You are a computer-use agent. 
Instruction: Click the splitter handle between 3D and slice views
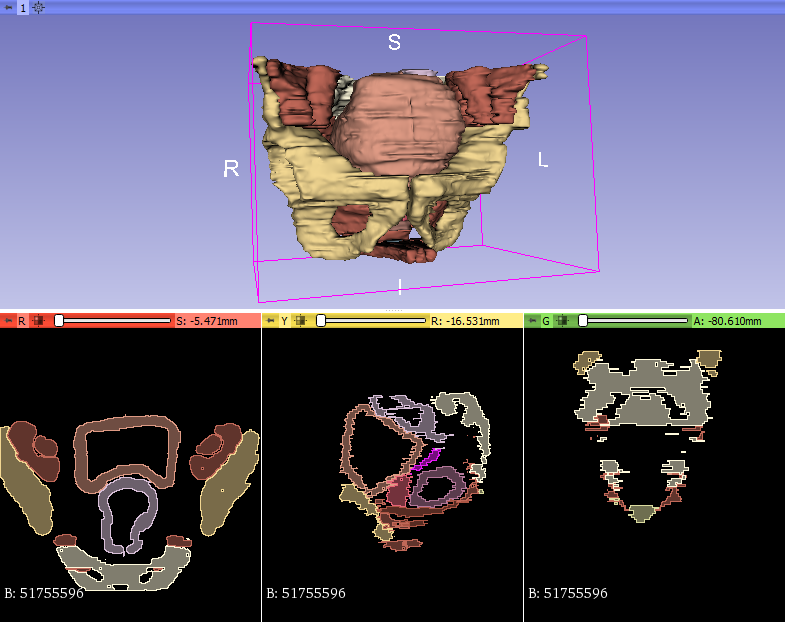(x=392, y=310)
